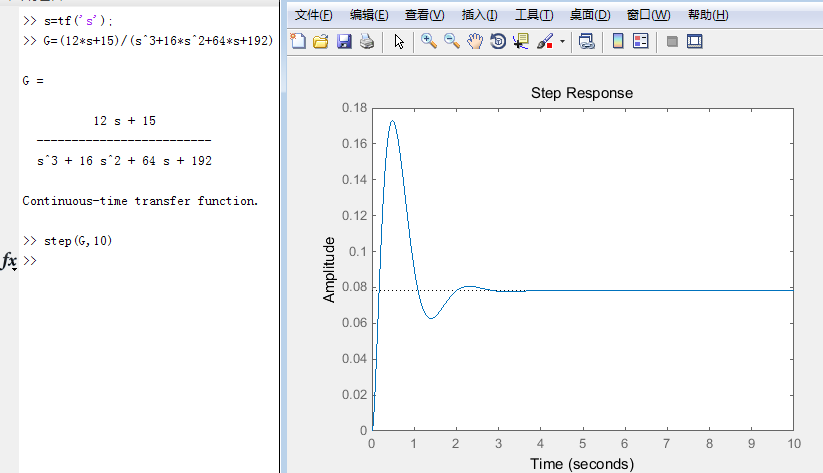Open the 帮助(H) menu
Viewport: 823px width, 473px height.
point(708,15)
